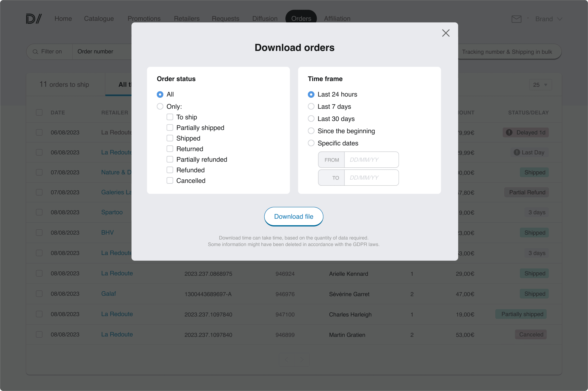
Task: Tick the Cancelled checkbox
Action: [170, 181]
